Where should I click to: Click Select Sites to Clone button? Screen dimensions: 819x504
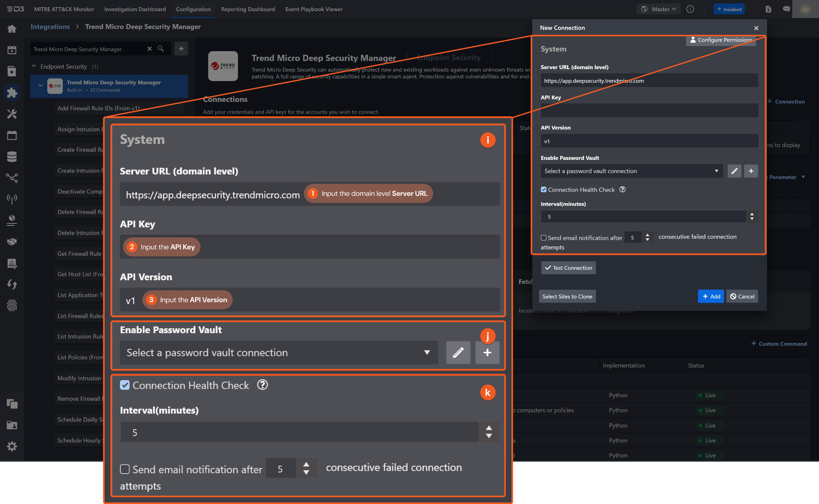point(567,297)
